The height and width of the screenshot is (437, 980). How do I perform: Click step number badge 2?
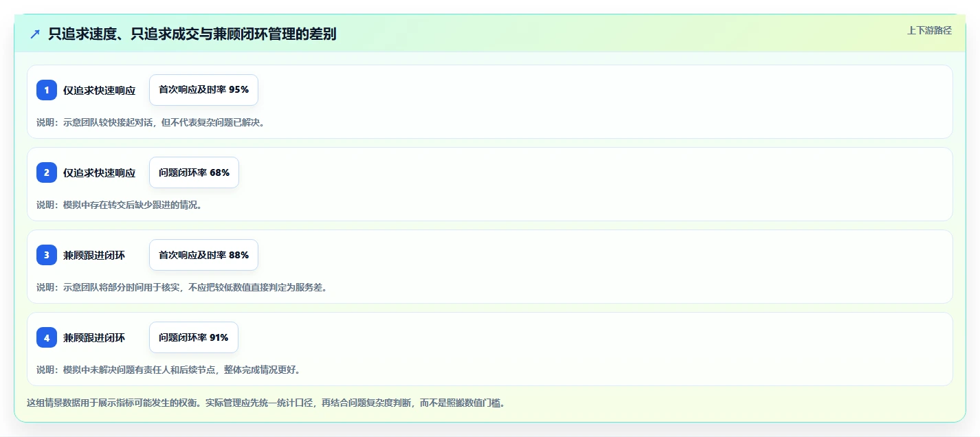click(x=47, y=172)
